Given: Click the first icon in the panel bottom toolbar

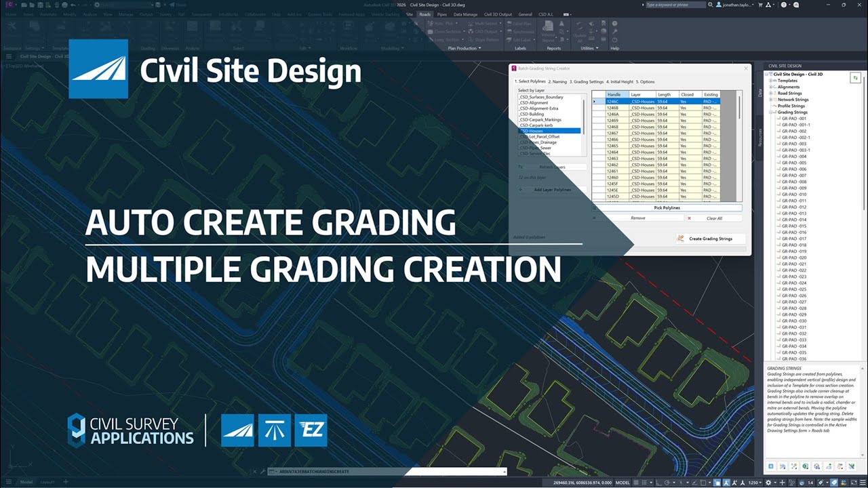Looking at the screenshot, I should [x=771, y=466].
